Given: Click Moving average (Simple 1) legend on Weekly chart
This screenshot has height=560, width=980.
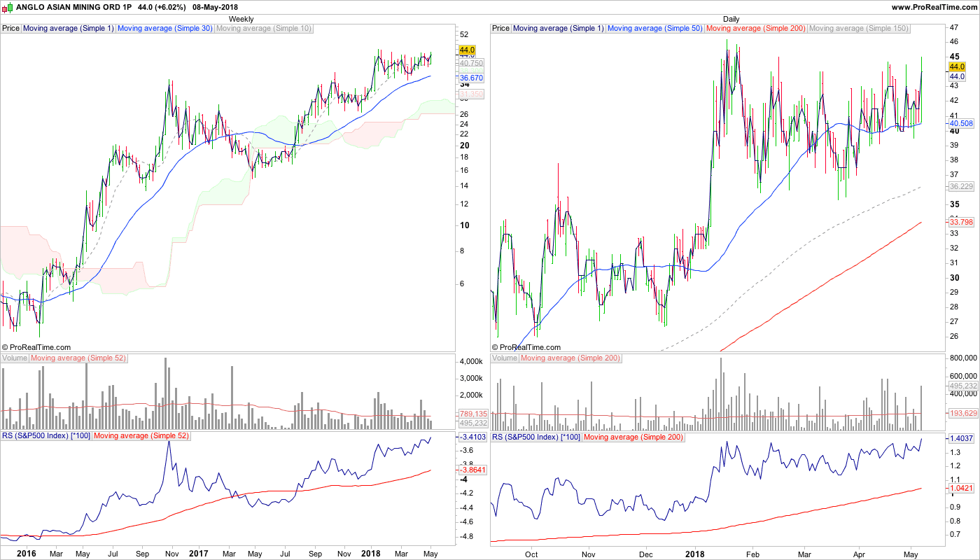Looking at the screenshot, I should (x=69, y=29).
